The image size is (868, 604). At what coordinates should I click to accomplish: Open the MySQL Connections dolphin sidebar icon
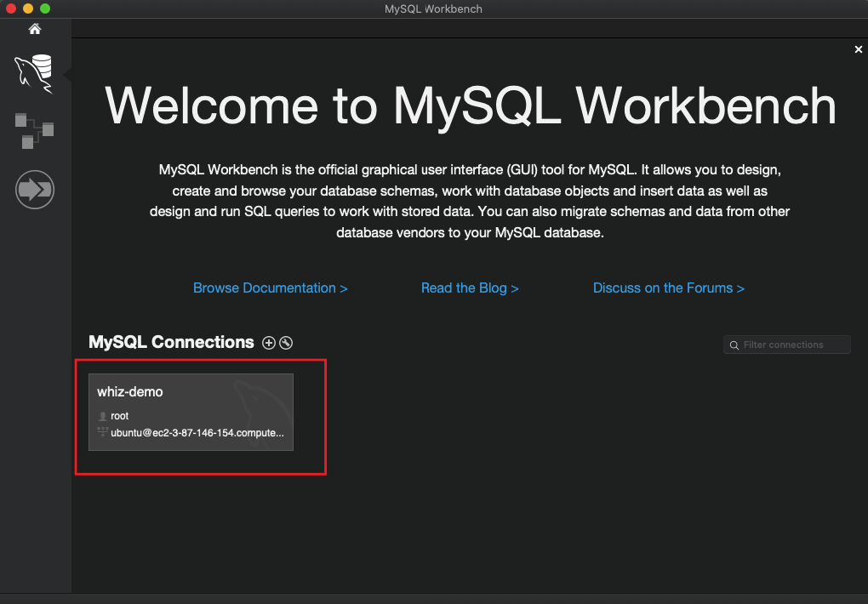34,72
